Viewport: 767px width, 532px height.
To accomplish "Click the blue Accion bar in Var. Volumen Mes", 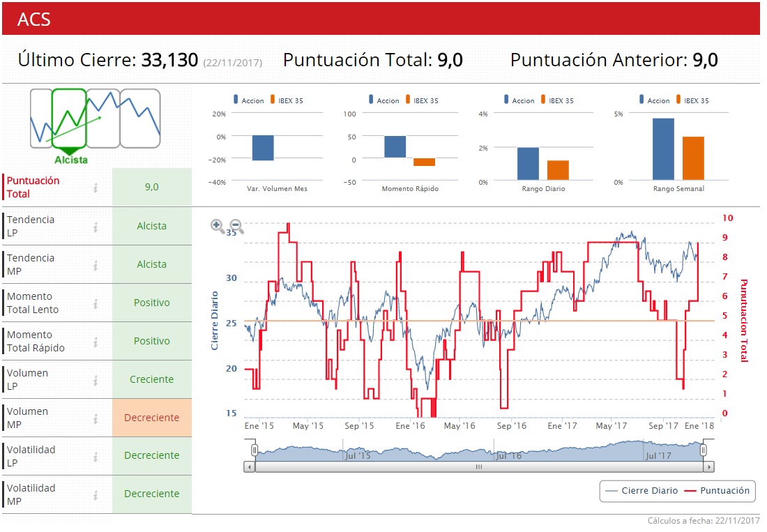I will [x=263, y=148].
